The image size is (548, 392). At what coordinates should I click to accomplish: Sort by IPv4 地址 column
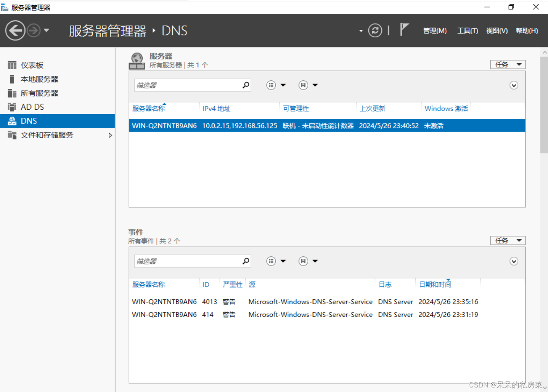(x=217, y=109)
